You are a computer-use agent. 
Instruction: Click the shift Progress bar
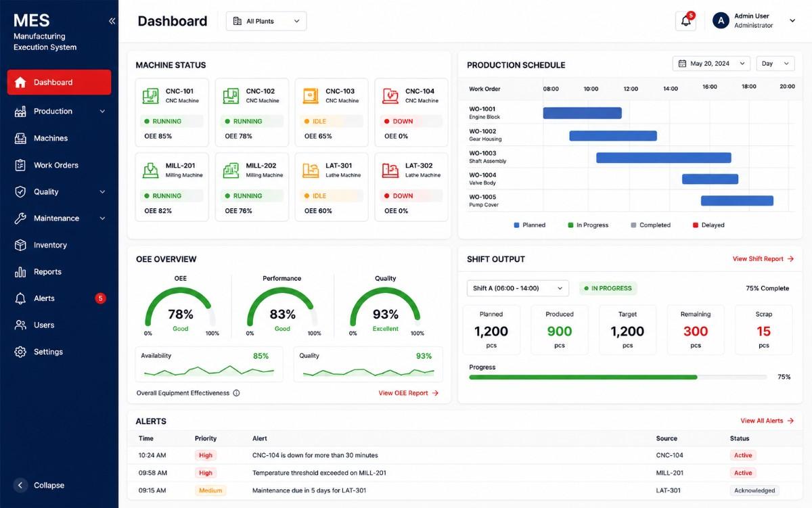click(x=618, y=377)
